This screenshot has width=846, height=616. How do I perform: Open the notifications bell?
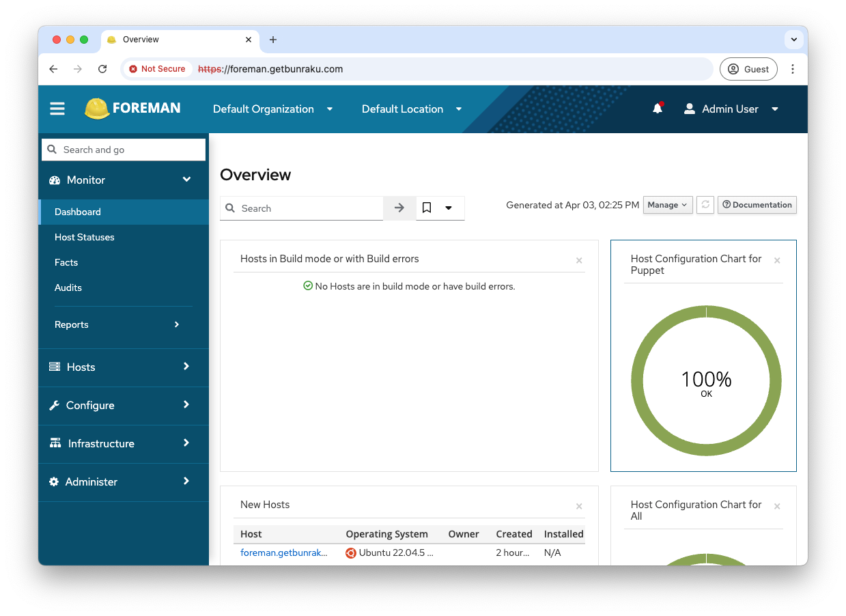click(x=657, y=109)
